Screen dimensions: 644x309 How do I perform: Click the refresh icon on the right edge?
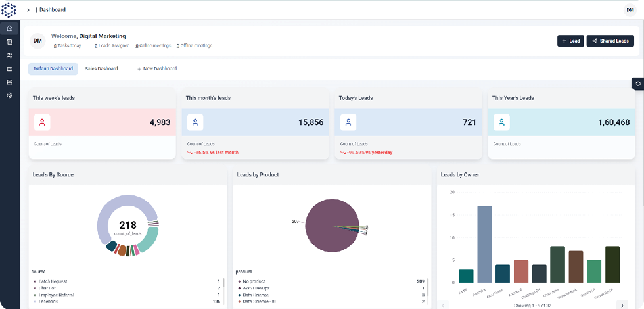point(637,83)
